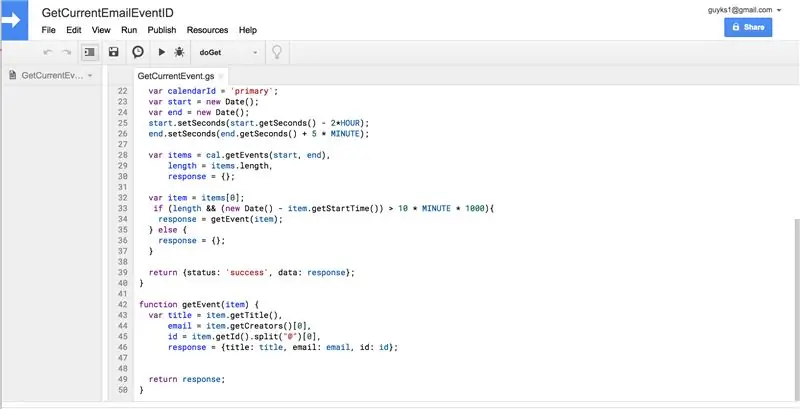Click the blue Share button
This screenshot has height=409, width=800.
748,28
